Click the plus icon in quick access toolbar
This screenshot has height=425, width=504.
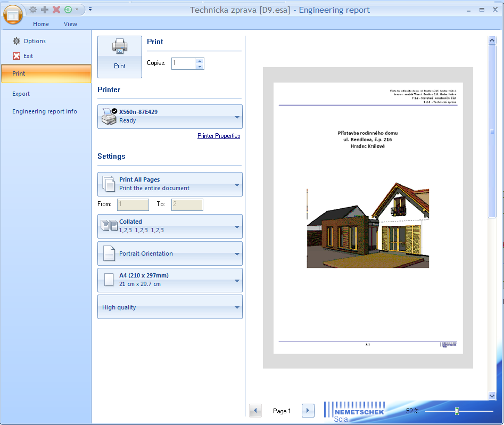45,10
